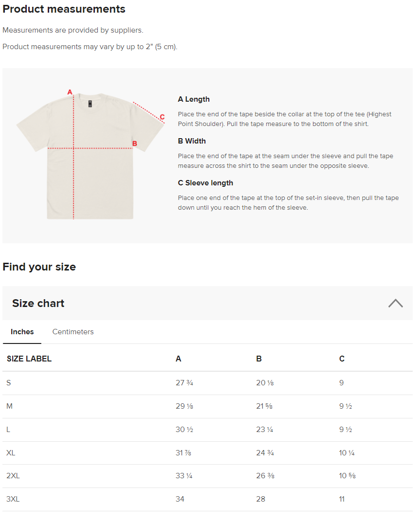Select the XL size row label
420x523 pixels.
(11, 453)
